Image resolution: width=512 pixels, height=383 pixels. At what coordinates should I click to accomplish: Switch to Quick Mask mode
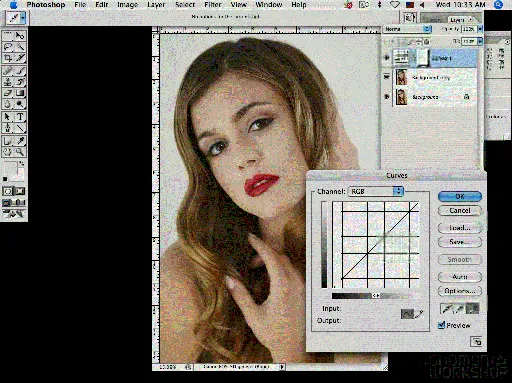20,191
